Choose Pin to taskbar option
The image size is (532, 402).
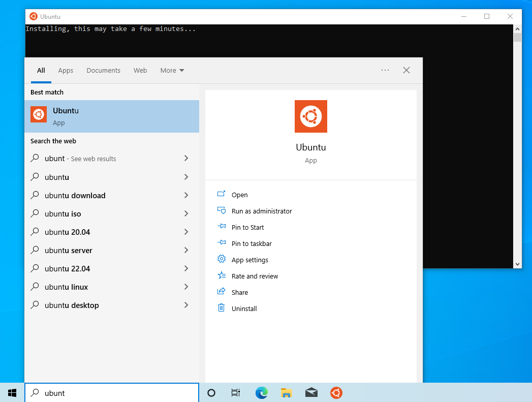(251, 243)
